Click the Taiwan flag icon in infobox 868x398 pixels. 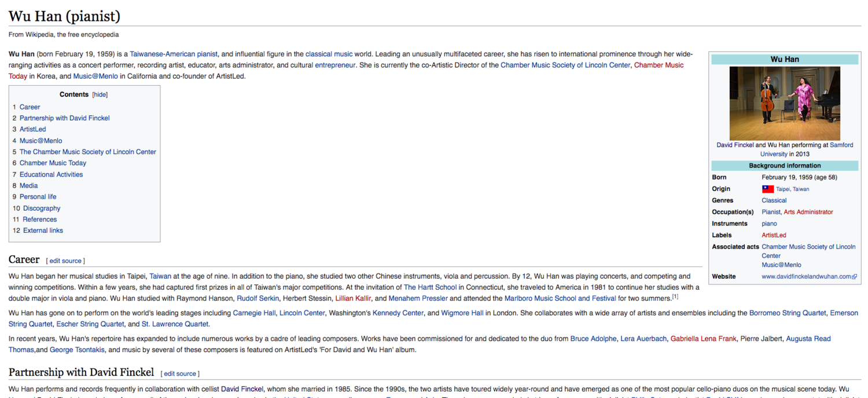pos(768,189)
